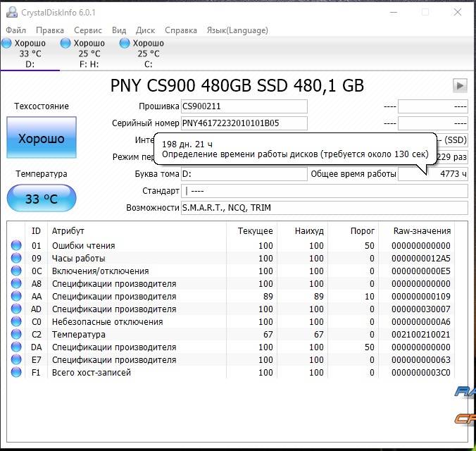Viewport: 476px width, 451px height.
Task: Select disk D: tab at 33 °C
Action: [30, 54]
